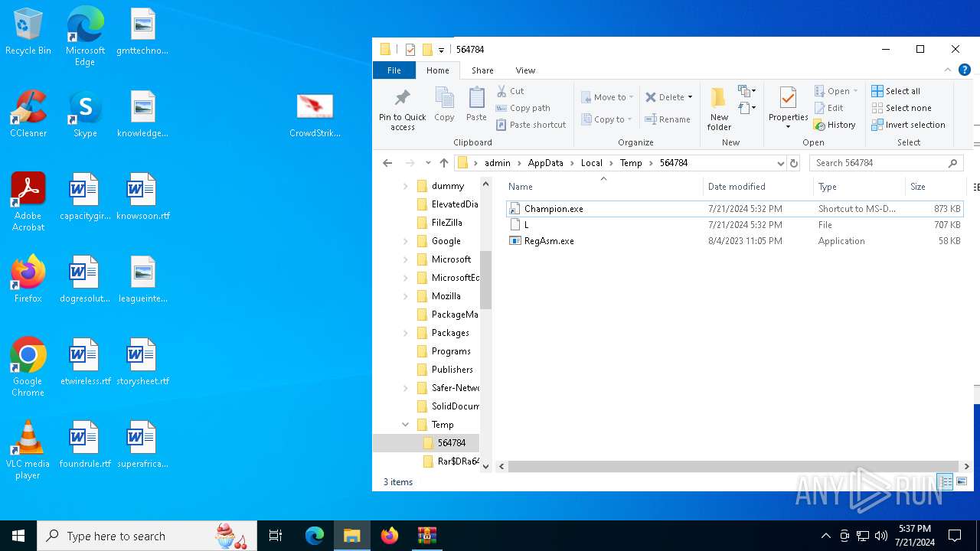Switch to the View ribbon tab
Screen dimensions: 980x551
525,70
